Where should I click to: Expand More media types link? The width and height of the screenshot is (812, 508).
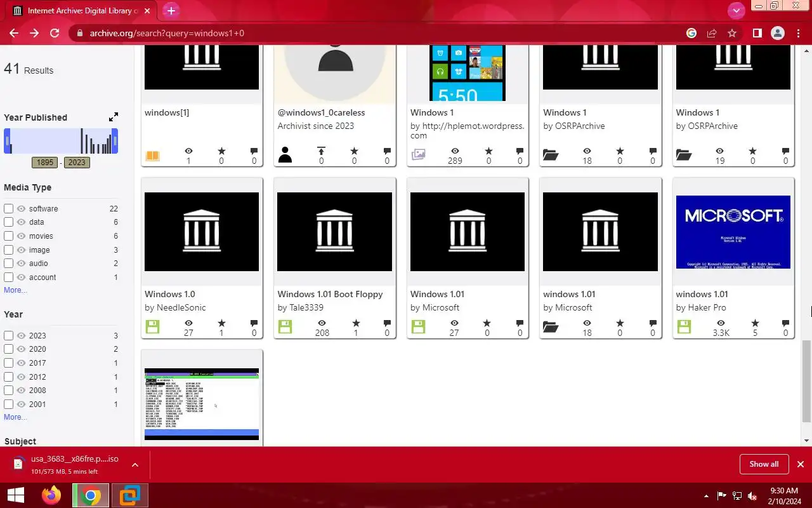15,290
